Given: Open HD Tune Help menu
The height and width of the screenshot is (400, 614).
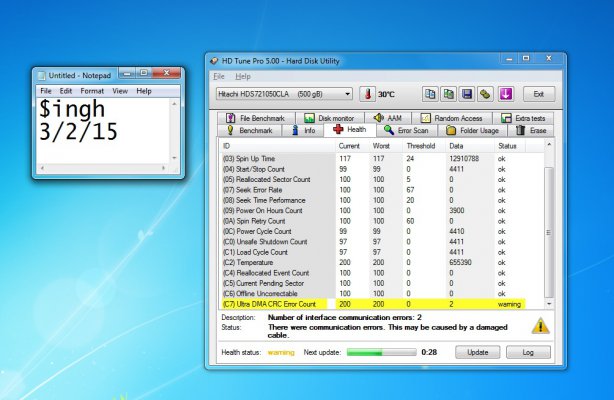Looking at the screenshot, I should pyautogui.click(x=243, y=76).
